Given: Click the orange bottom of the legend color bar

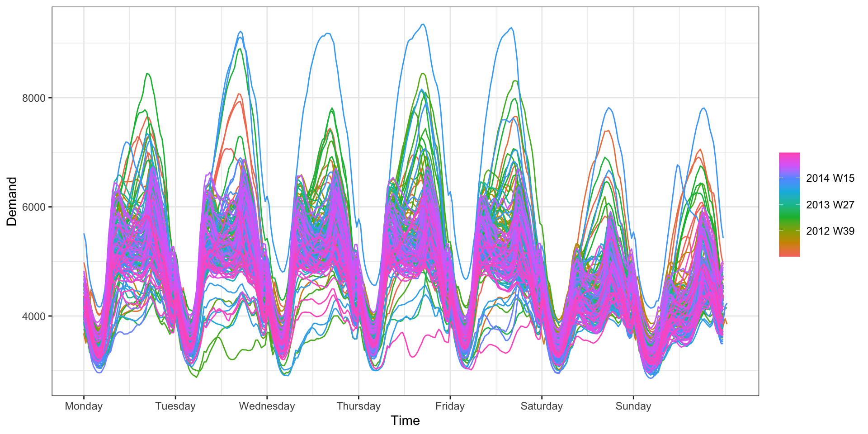Looking at the screenshot, I should pos(789,252).
